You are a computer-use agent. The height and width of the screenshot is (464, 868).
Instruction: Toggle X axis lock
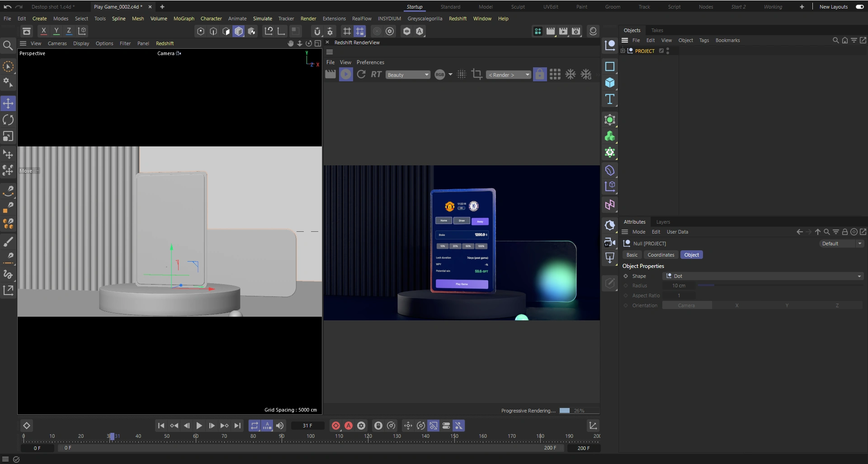[43, 31]
